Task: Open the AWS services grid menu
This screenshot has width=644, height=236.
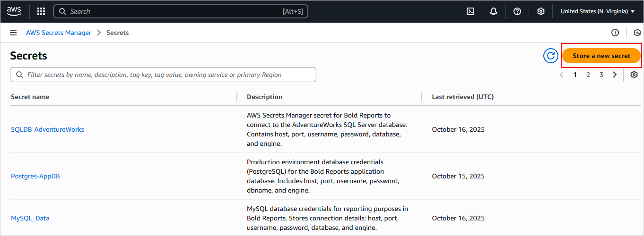Action: click(41, 11)
